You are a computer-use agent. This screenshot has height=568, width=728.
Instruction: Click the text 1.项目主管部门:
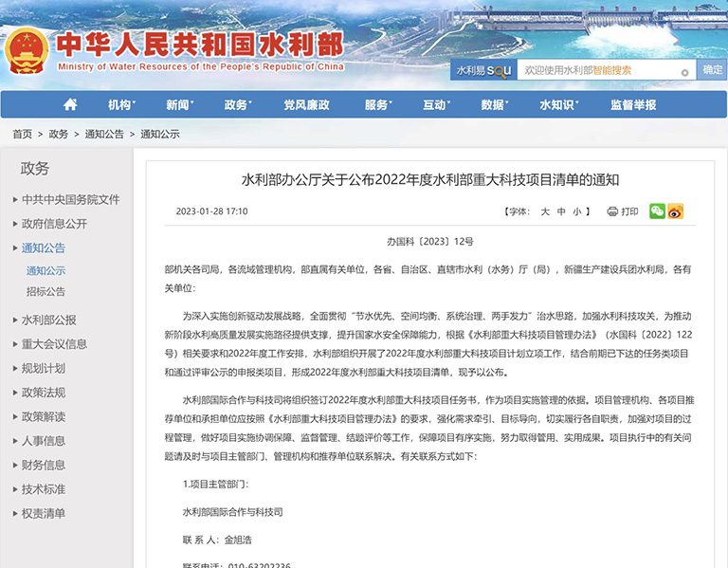[x=216, y=485]
